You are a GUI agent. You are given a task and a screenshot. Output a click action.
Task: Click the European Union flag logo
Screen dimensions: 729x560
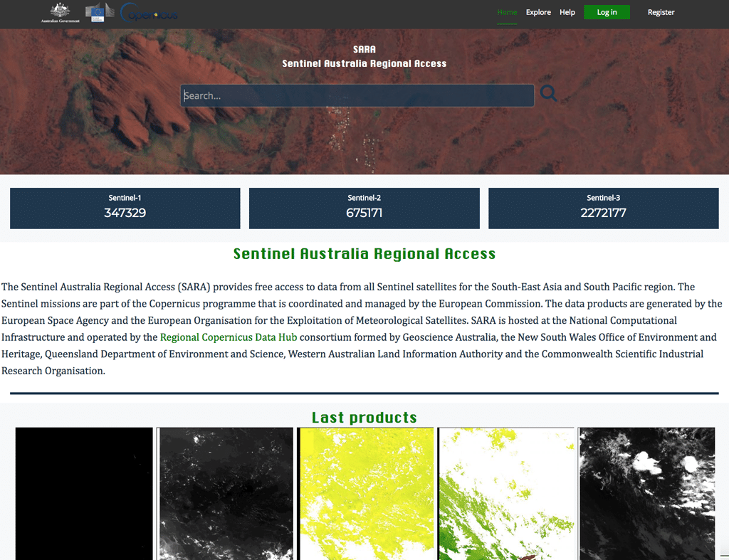(99, 12)
